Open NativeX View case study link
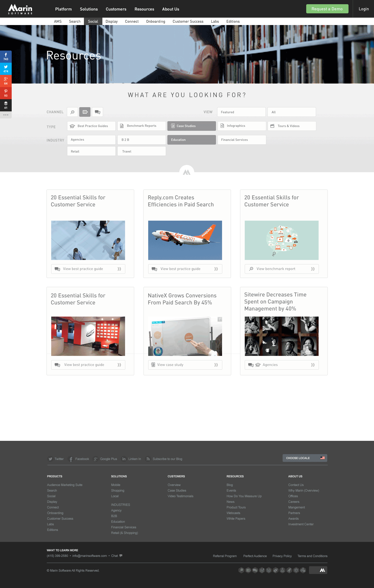374x588 pixels. coord(185,365)
